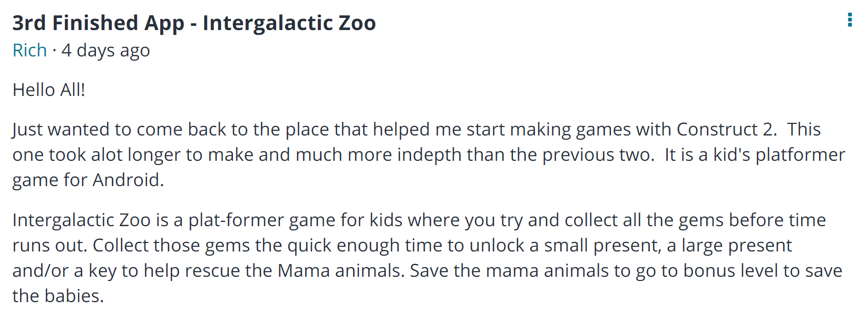
Task: Click the post title 3rd Finished App - Intergalactic Zoo
Action: [194, 23]
